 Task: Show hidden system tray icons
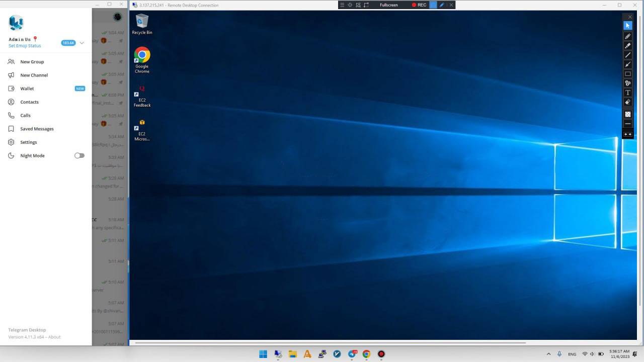tap(548, 354)
